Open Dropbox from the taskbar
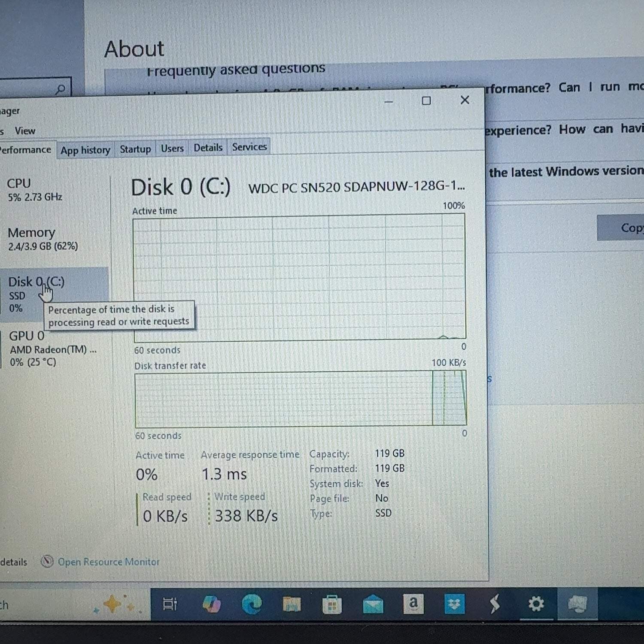Image resolution: width=644 pixels, height=644 pixels. pyautogui.click(x=454, y=604)
